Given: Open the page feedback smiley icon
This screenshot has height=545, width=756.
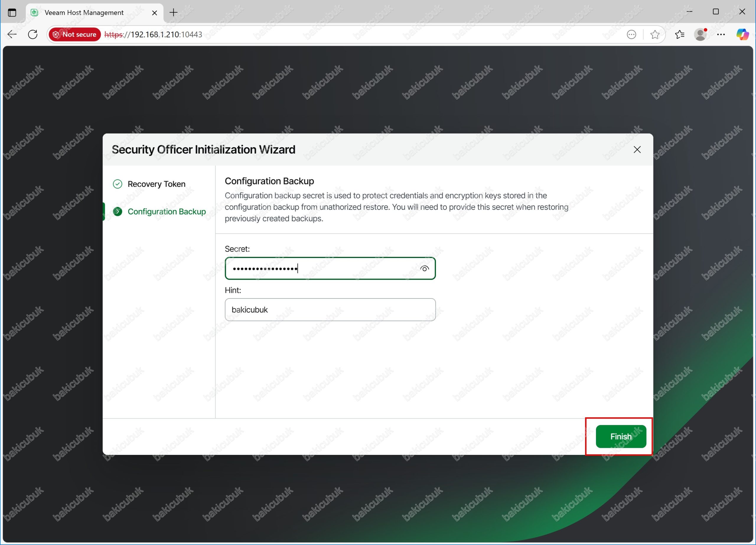Looking at the screenshot, I should click(x=631, y=34).
